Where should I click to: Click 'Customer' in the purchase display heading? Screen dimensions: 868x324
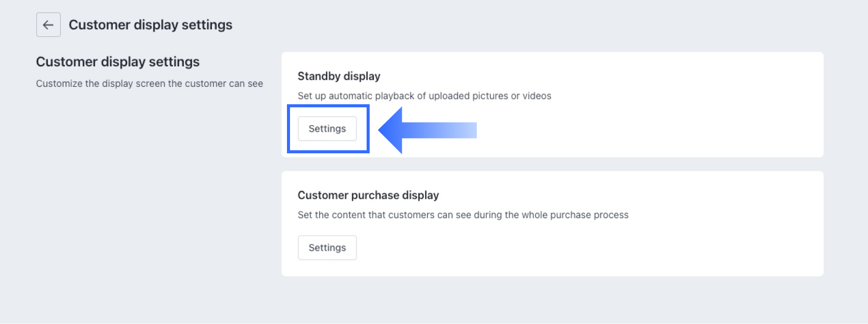click(323, 195)
